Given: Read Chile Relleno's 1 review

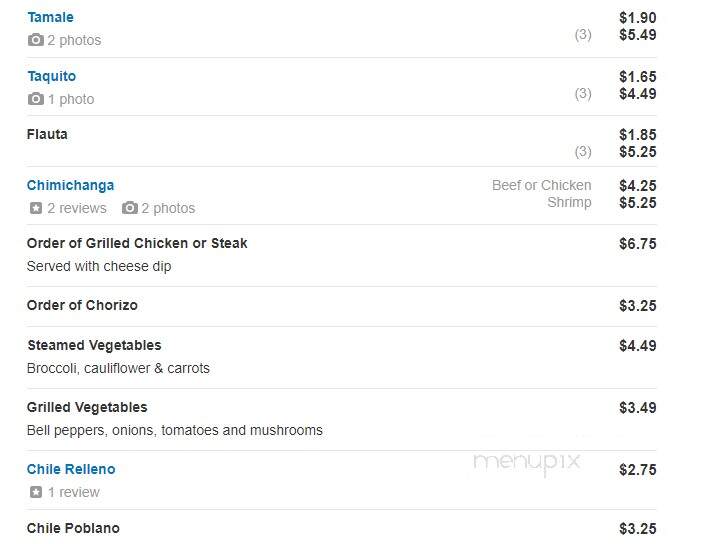Looking at the screenshot, I should tap(74, 492).
